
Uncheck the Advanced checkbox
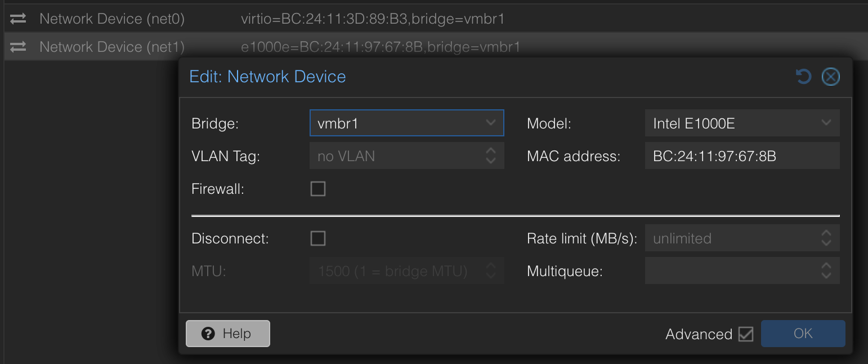coord(746,334)
